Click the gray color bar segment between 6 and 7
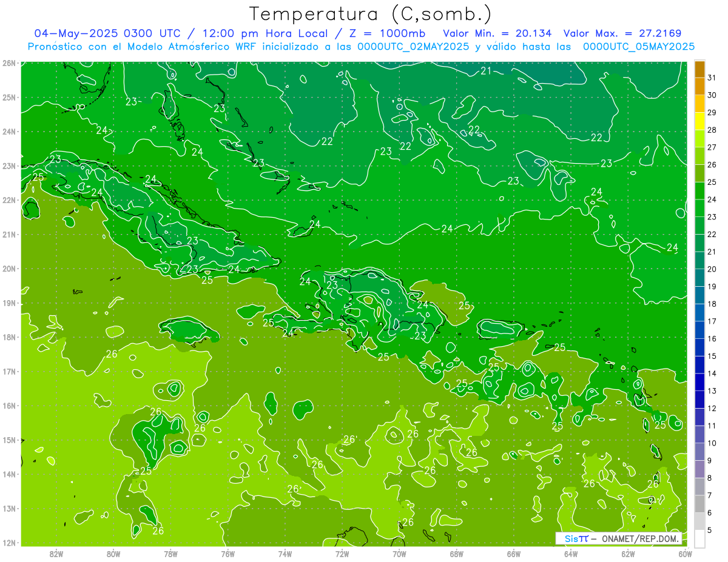The image size is (728, 562). coord(699,504)
